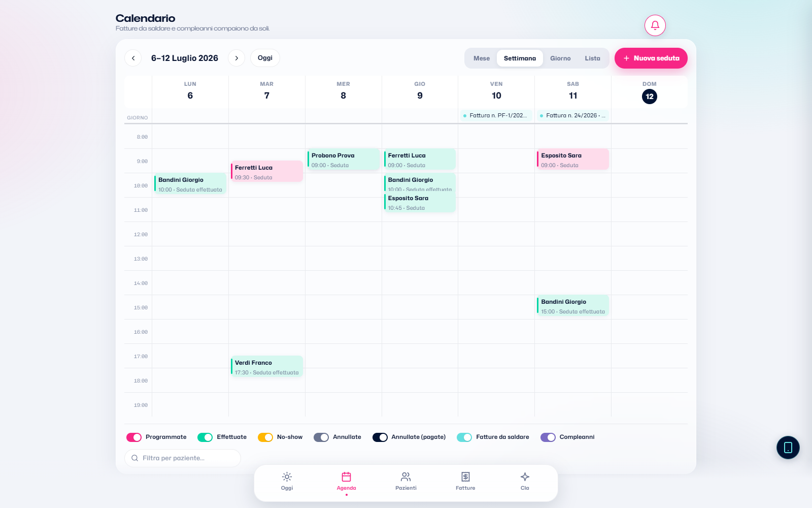This screenshot has height=508, width=812.
Task: Jump to today with Oggi button
Action: coord(265,58)
